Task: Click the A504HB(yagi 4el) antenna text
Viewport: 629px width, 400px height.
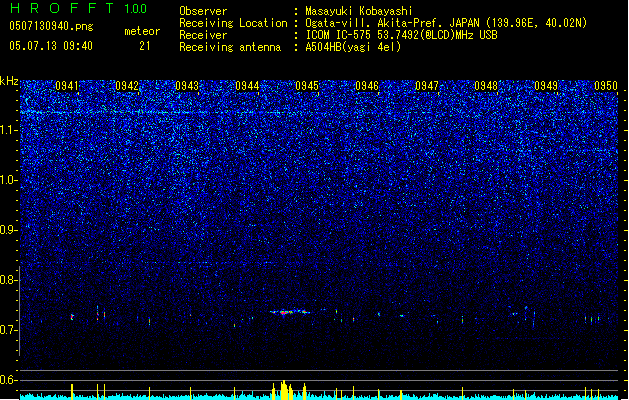Action: (353, 47)
